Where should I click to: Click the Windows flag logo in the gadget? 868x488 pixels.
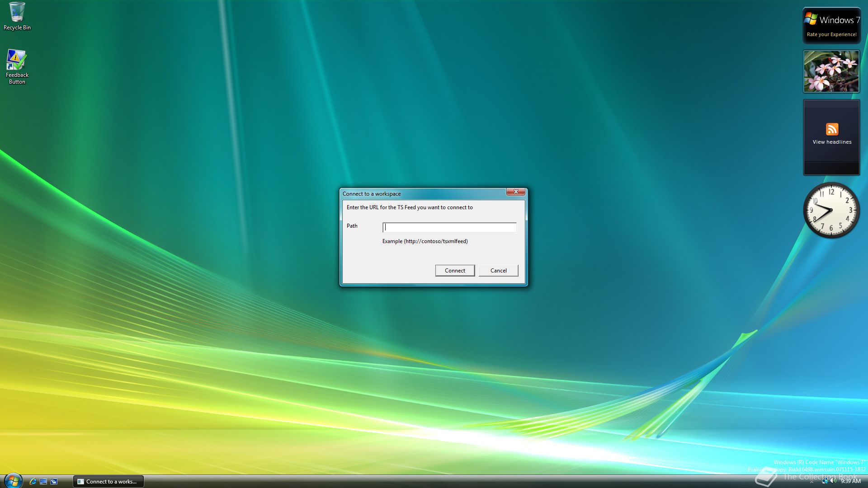[811, 19]
